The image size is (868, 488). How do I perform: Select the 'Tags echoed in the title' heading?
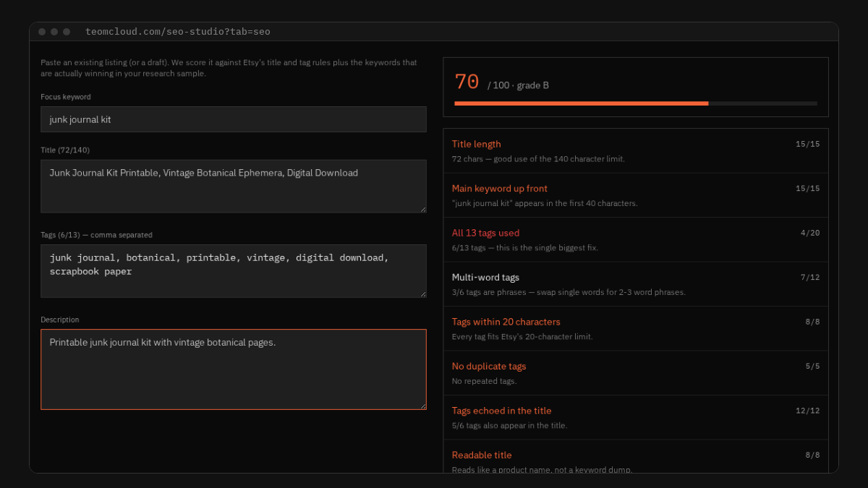502,411
